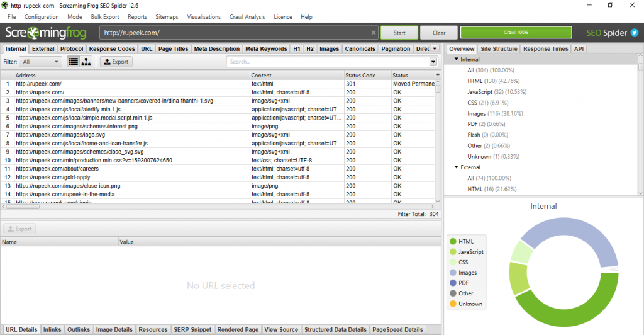Select Unknown (1) overview item

coord(493,157)
